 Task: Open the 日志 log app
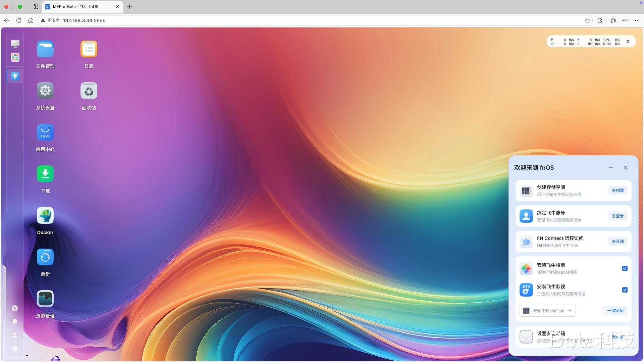(89, 49)
